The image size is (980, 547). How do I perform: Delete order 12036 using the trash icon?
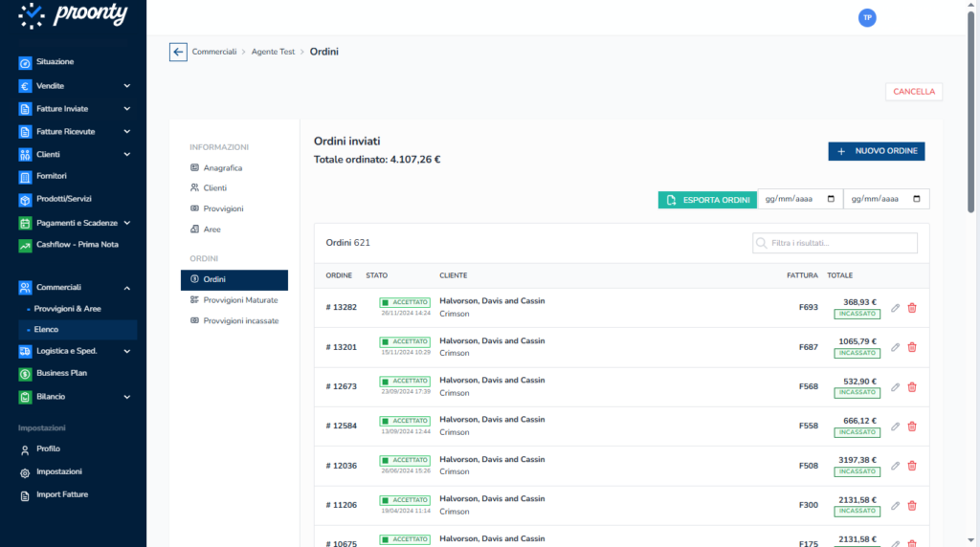pyautogui.click(x=912, y=466)
